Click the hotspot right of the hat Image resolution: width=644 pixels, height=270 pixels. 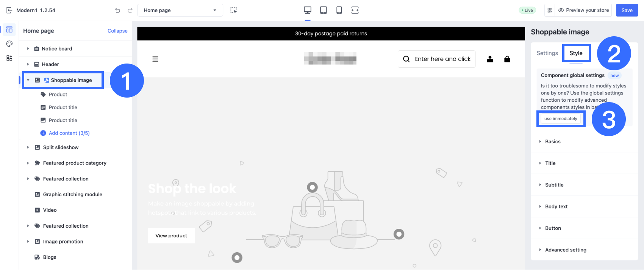pos(399,234)
